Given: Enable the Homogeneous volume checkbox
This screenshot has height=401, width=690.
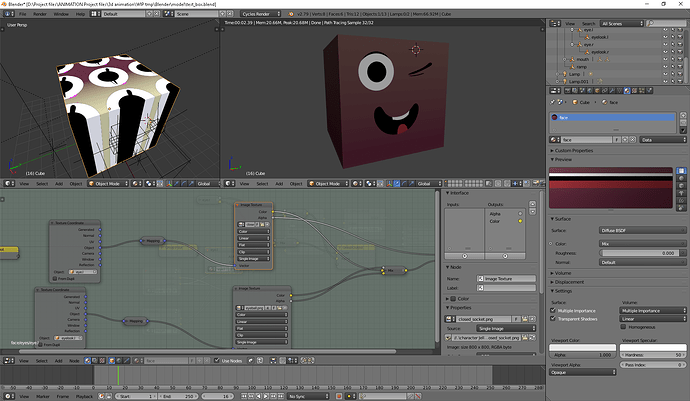Looking at the screenshot, I should (623, 327).
